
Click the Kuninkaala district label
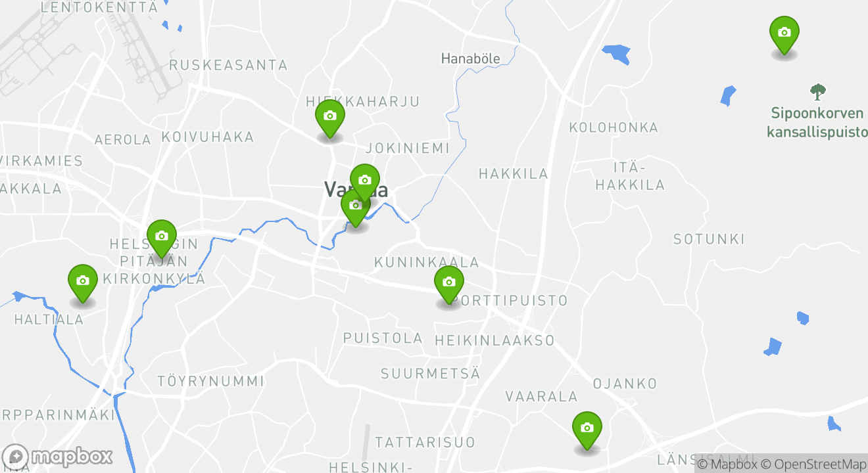pyautogui.click(x=427, y=262)
